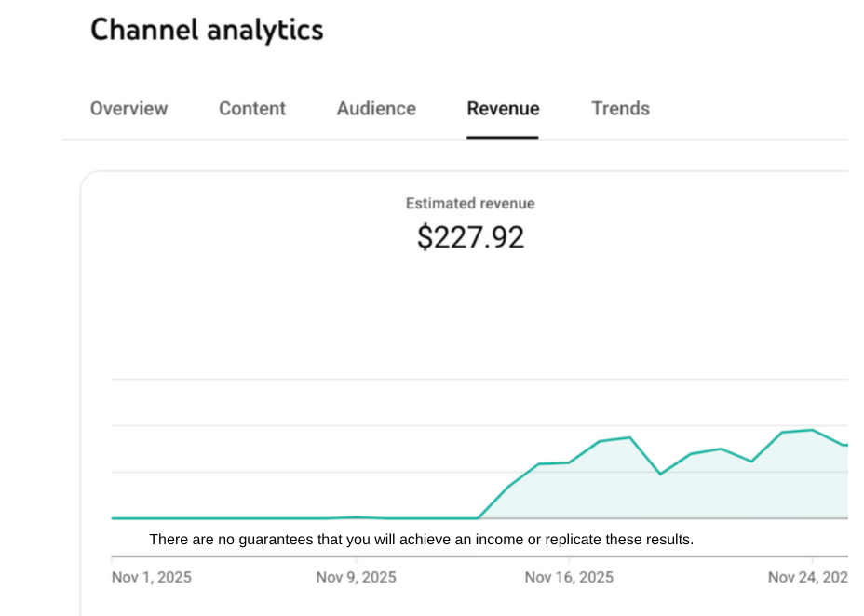Open the Trends tab

620,109
